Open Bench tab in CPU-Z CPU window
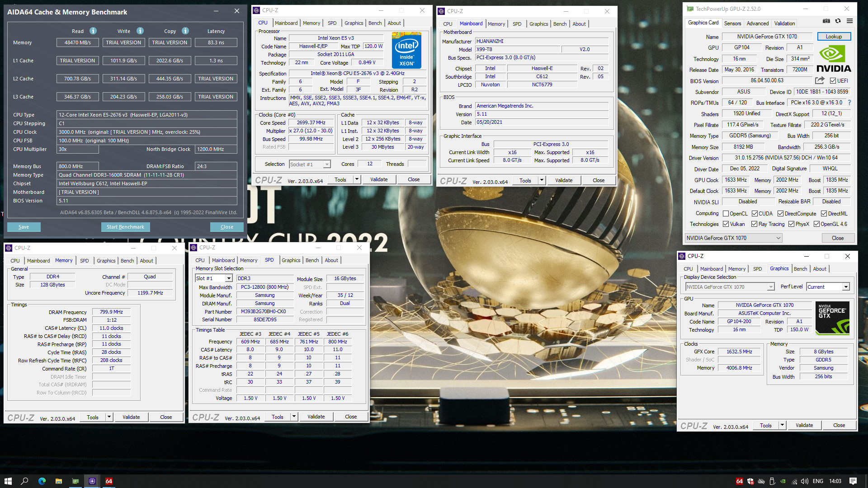Screen dimensions: 868x488 [x=375, y=23]
